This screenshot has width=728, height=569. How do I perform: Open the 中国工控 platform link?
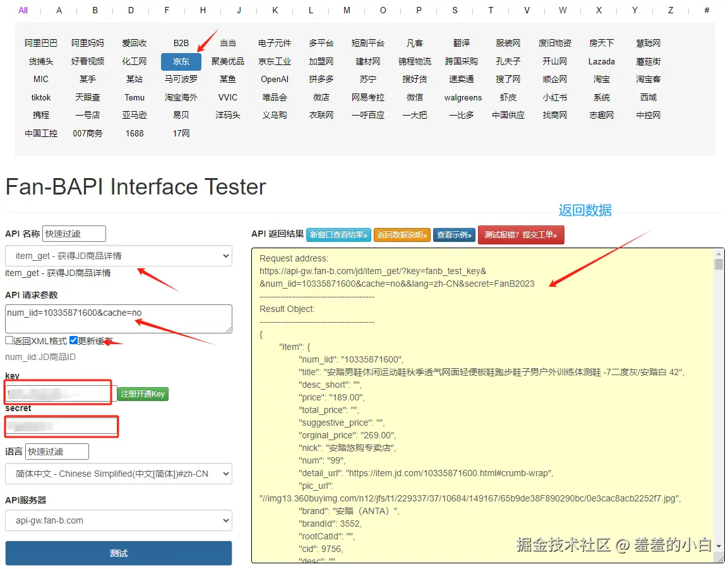pos(41,134)
